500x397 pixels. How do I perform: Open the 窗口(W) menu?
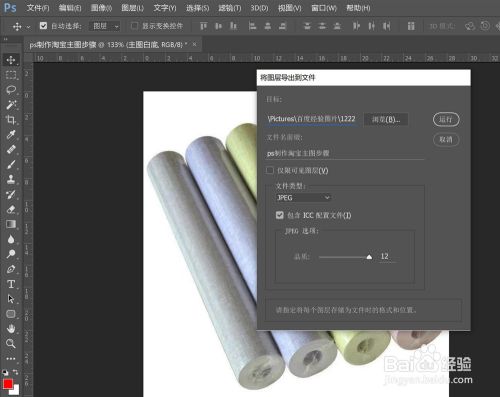point(324,7)
